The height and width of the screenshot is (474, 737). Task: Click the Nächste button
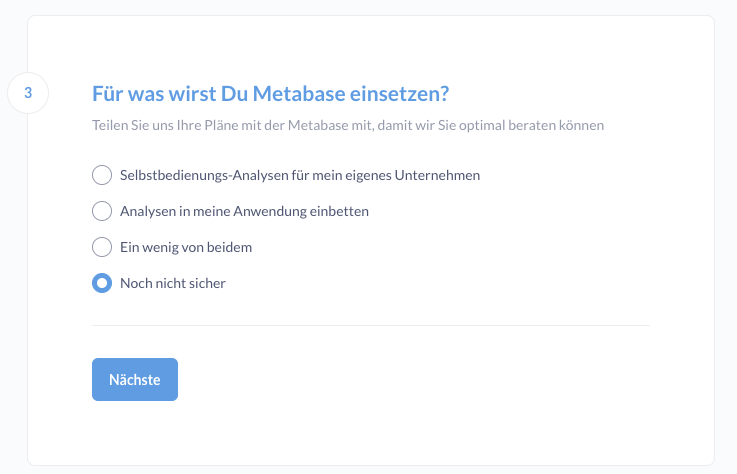click(135, 380)
